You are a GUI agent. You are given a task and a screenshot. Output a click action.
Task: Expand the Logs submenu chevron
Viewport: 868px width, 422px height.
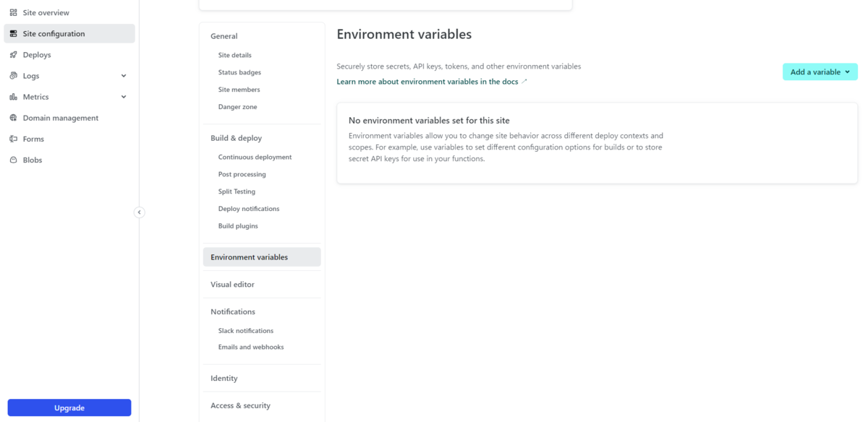tap(124, 76)
